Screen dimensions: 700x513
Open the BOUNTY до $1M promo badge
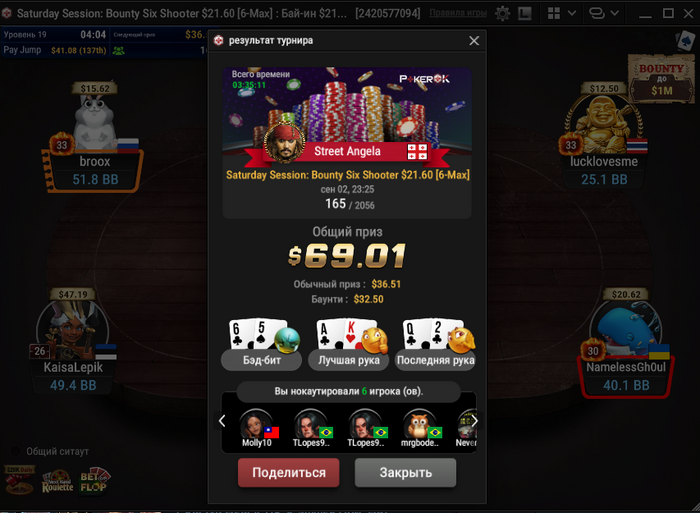click(661, 79)
